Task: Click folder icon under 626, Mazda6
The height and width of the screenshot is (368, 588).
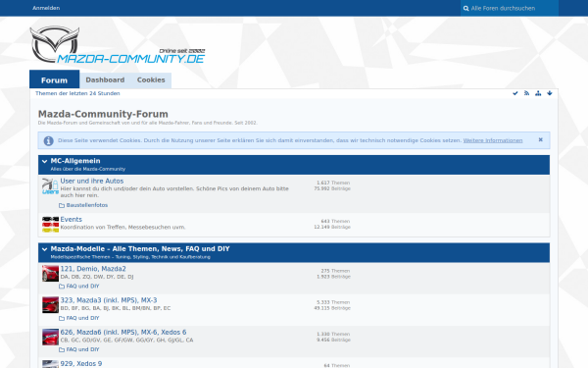Action: (62, 349)
